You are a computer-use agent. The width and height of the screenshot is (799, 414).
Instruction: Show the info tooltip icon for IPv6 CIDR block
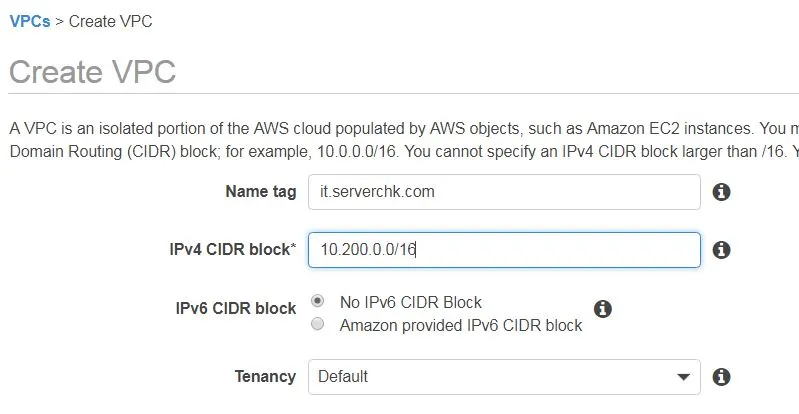[602, 308]
